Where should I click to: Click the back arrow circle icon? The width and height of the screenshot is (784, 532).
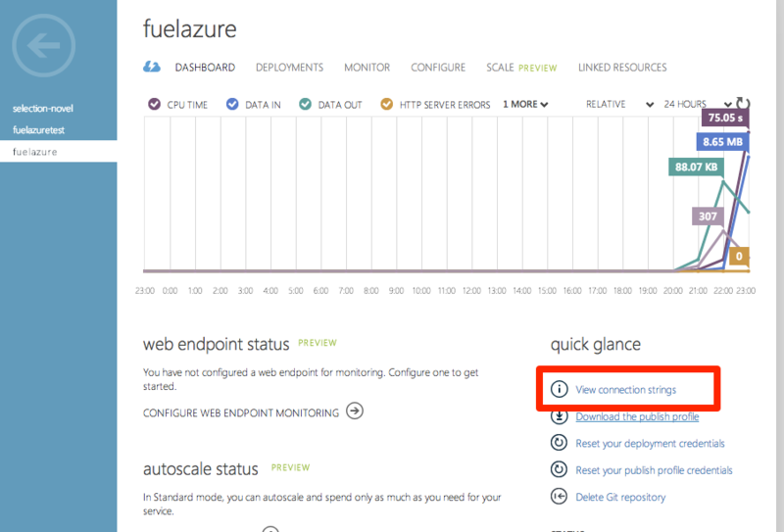[43, 46]
